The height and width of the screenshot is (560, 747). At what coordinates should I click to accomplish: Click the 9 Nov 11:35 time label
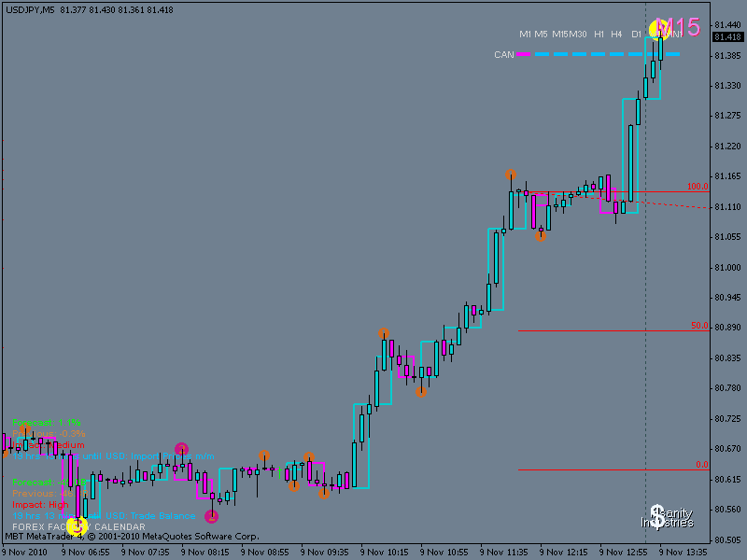tap(503, 553)
